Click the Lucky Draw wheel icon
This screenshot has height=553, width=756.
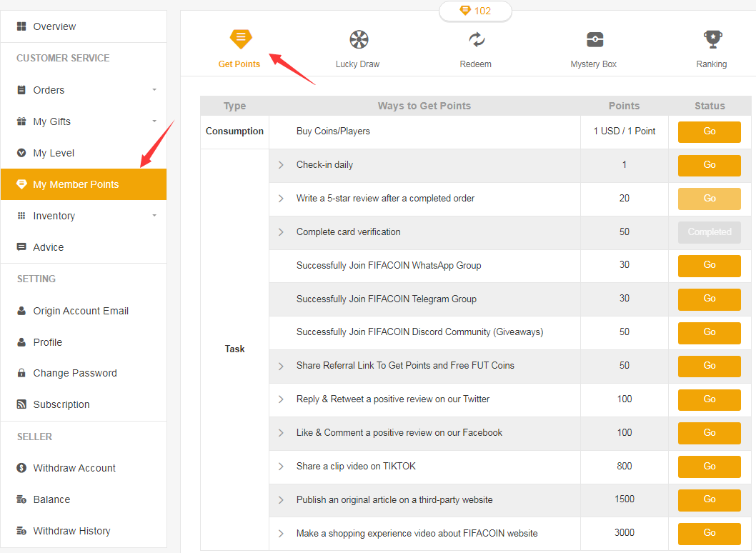coord(358,40)
